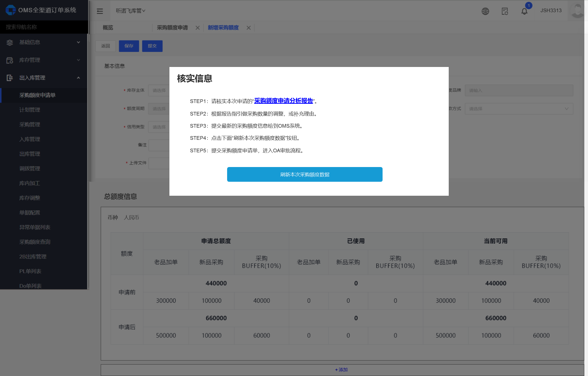Click 提交 to submit the form
This screenshot has height=376, width=588.
pyautogui.click(x=152, y=46)
